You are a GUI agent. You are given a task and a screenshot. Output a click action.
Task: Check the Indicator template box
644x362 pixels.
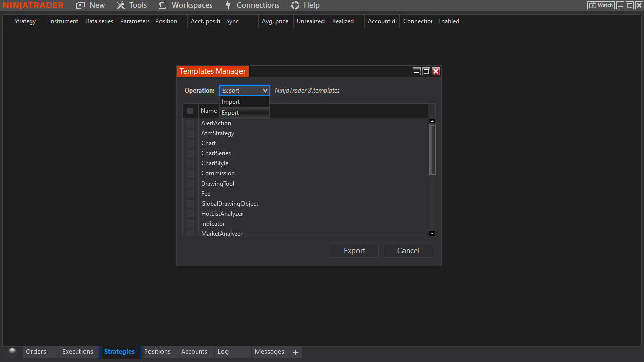click(190, 224)
